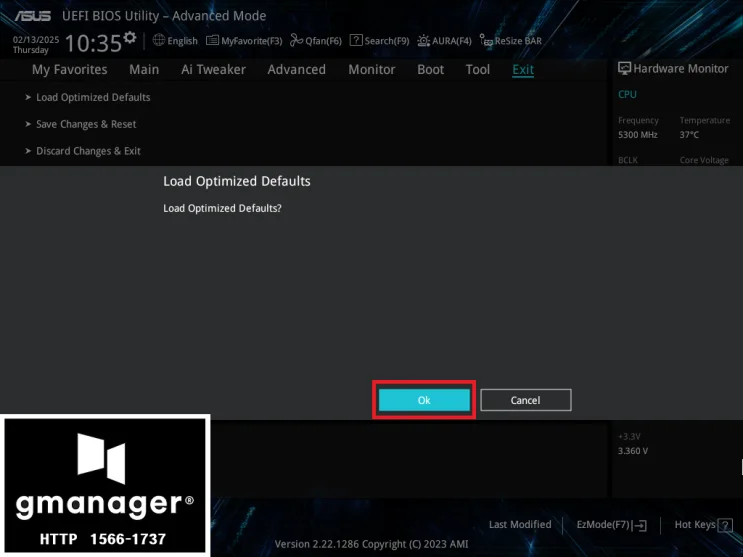Click the Version 2.22.1286 copyright text

[372, 544]
